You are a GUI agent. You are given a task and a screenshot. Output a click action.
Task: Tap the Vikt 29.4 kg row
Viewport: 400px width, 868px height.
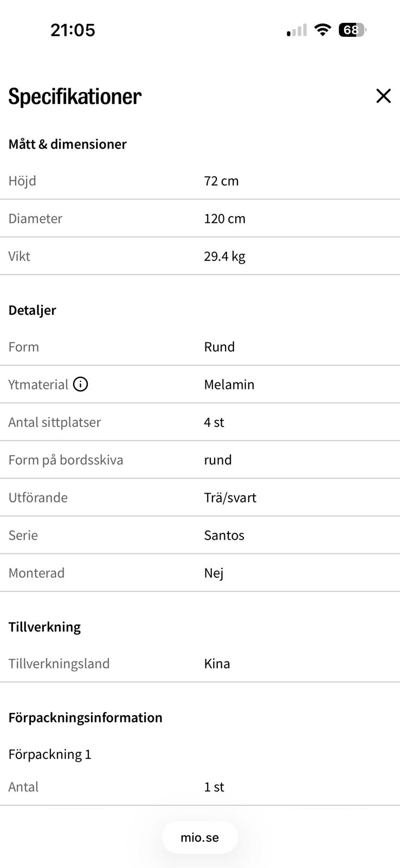click(x=200, y=256)
